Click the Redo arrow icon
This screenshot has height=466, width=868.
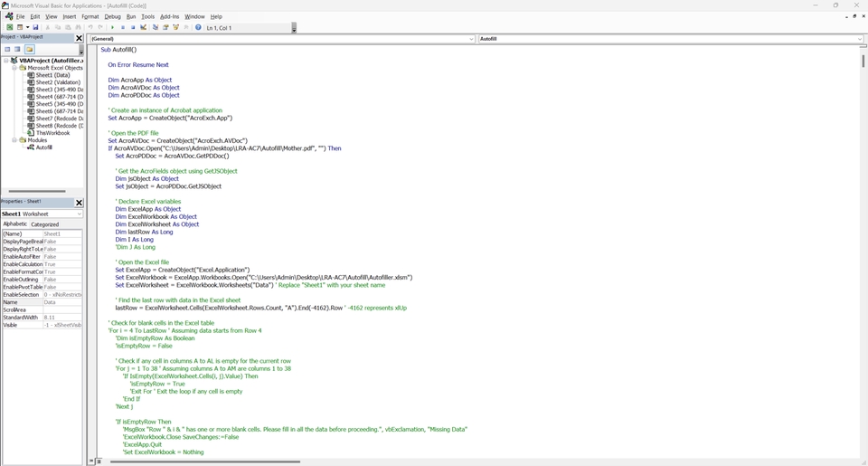coord(100,27)
